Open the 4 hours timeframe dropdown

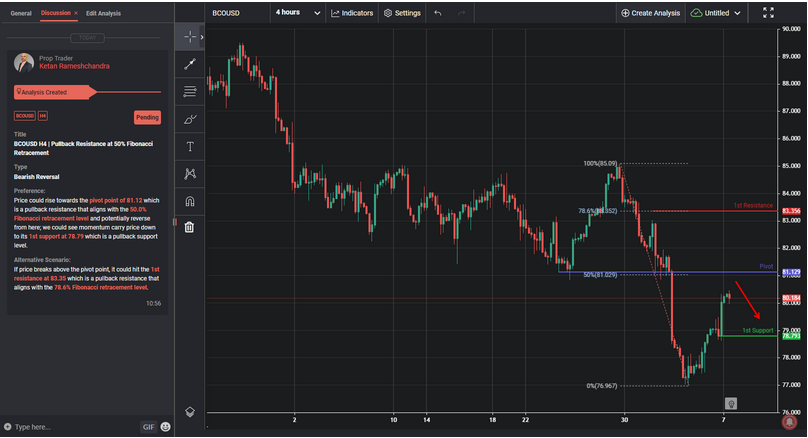(x=298, y=12)
